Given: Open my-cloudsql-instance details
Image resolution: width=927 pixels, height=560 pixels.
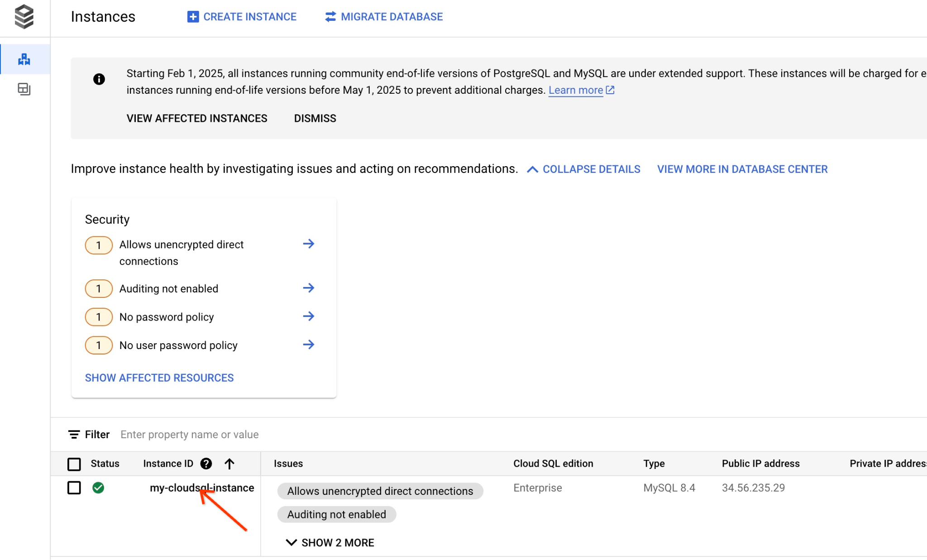Looking at the screenshot, I should coord(202,488).
